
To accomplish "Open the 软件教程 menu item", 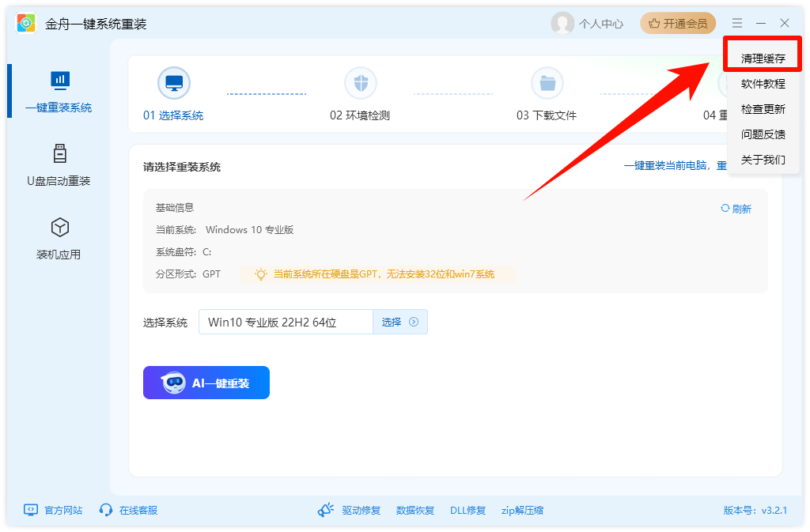I will pyautogui.click(x=762, y=83).
